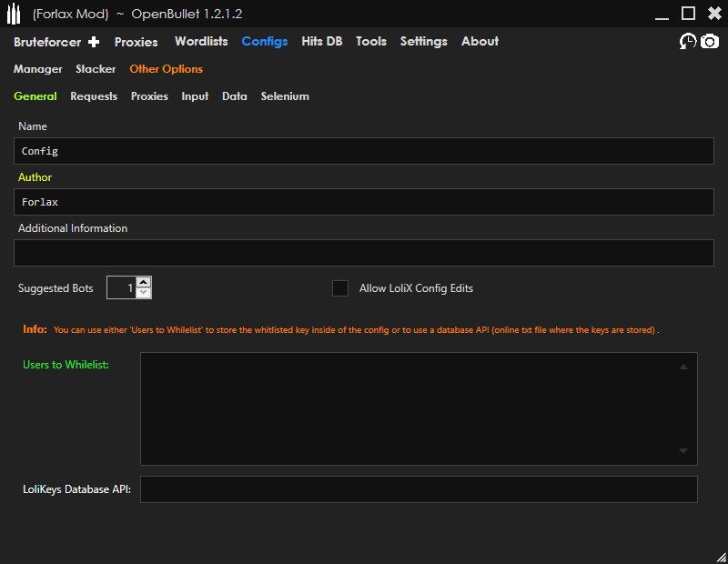The image size is (728, 564).
Task: Focus the Additional Information field
Action: [x=363, y=253]
